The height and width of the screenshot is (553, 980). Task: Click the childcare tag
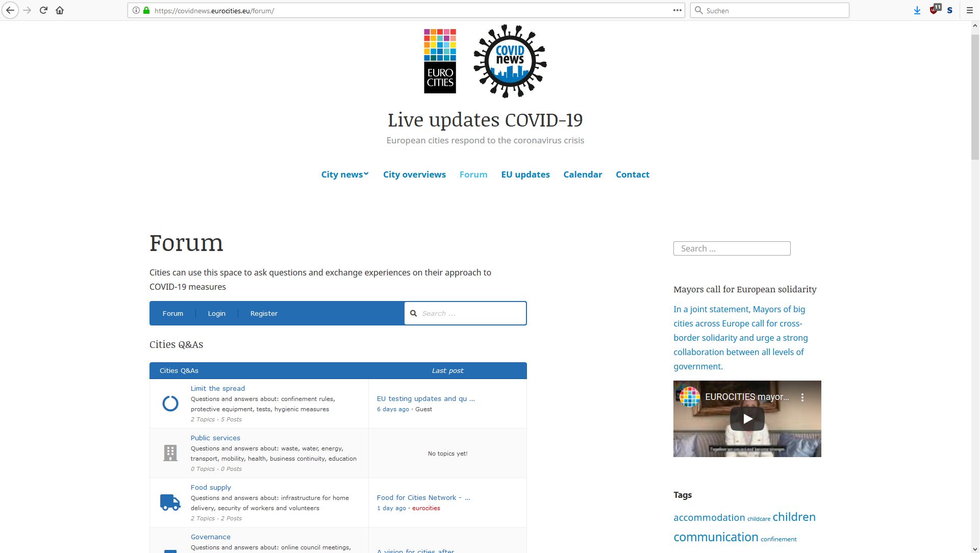pos(759,519)
